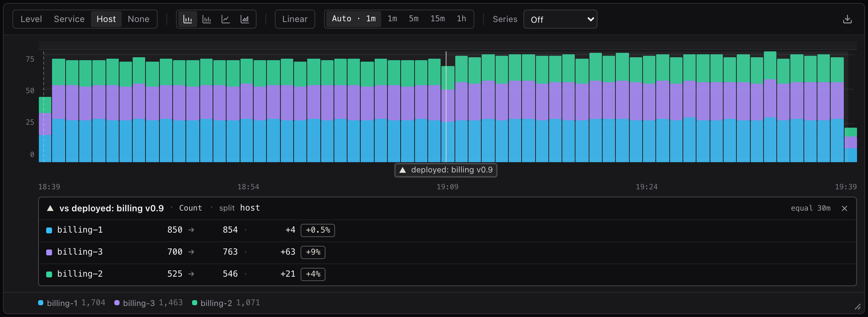Click the green swatch in billing-2 row
This screenshot has height=317, width=868.
(49, 274)
